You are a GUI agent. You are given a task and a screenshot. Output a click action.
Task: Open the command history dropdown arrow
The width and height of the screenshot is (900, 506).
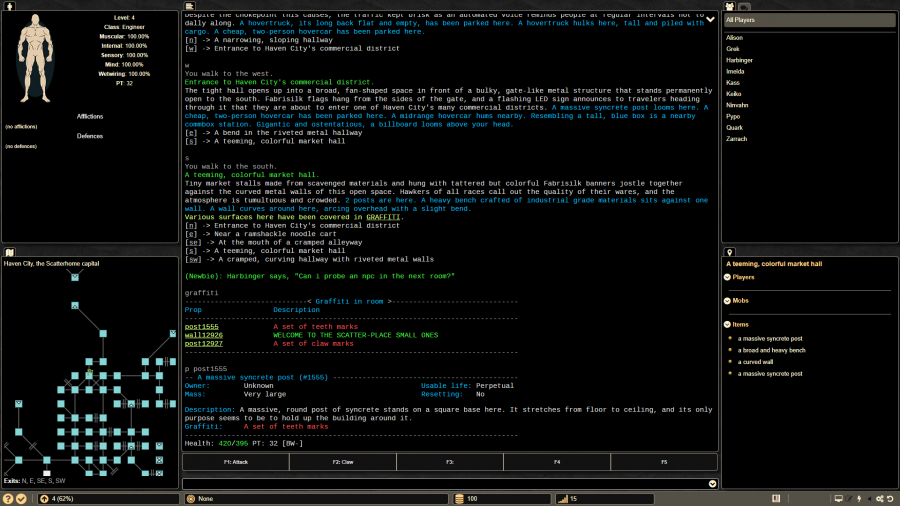tap(712, 484)
